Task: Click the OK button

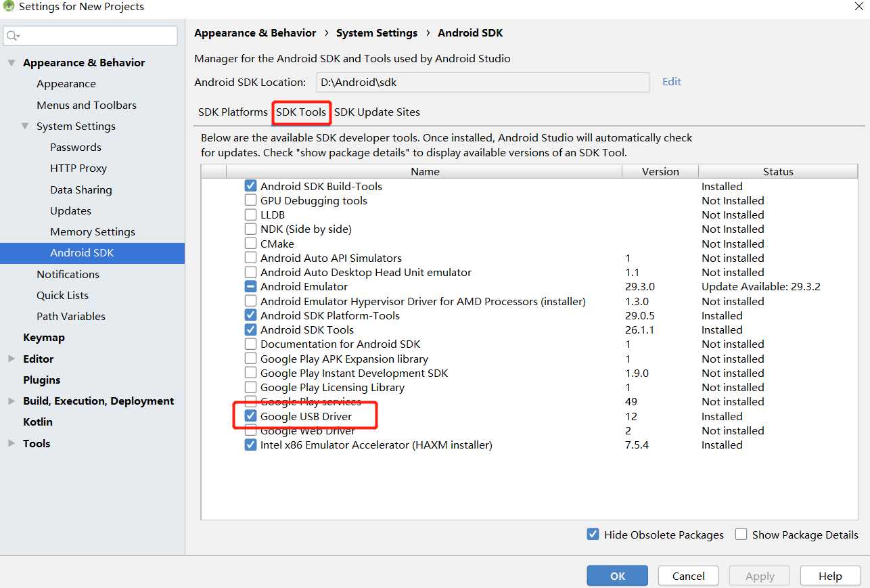Action: 617,576
